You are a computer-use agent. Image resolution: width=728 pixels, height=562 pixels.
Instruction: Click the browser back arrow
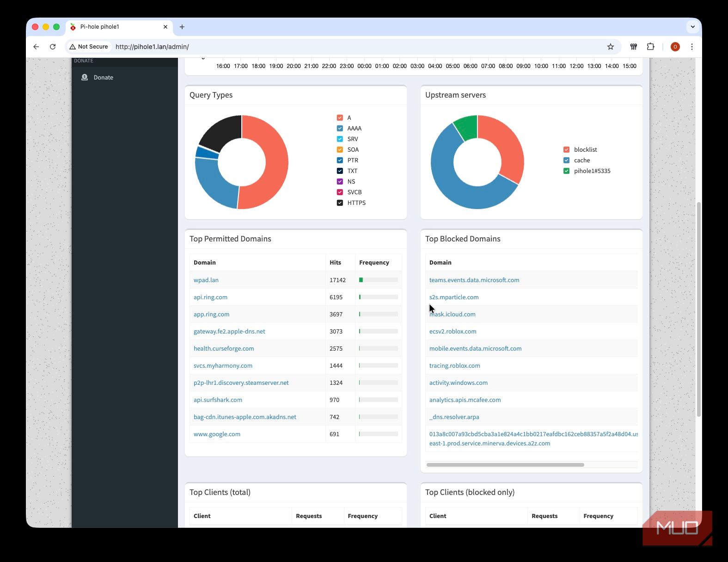coord(36,47)
